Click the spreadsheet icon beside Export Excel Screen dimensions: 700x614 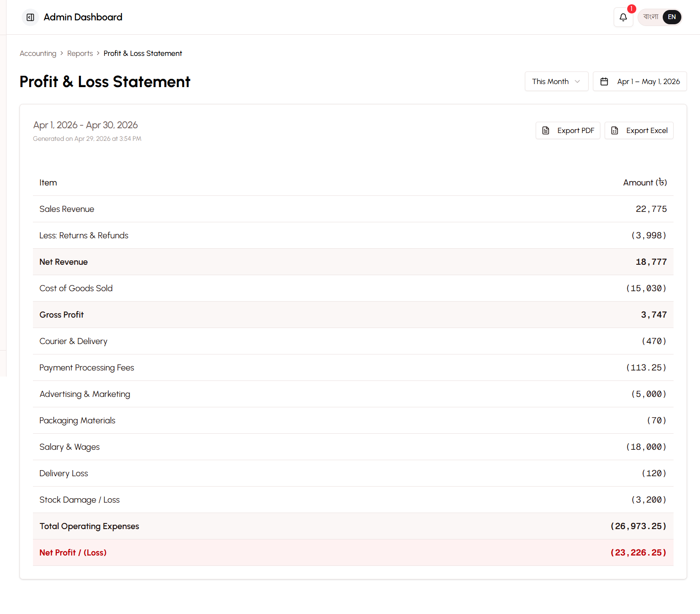point(615,130)
